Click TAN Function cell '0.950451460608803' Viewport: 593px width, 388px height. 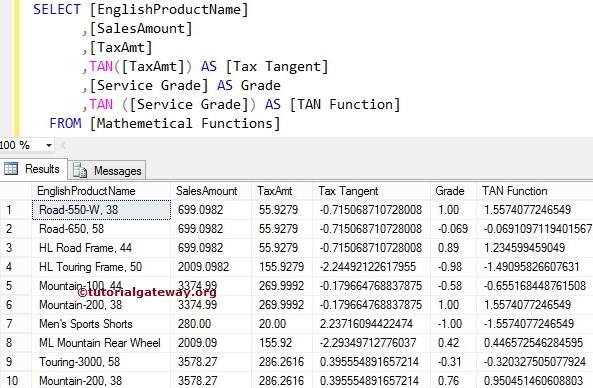(x=535, y=380)
